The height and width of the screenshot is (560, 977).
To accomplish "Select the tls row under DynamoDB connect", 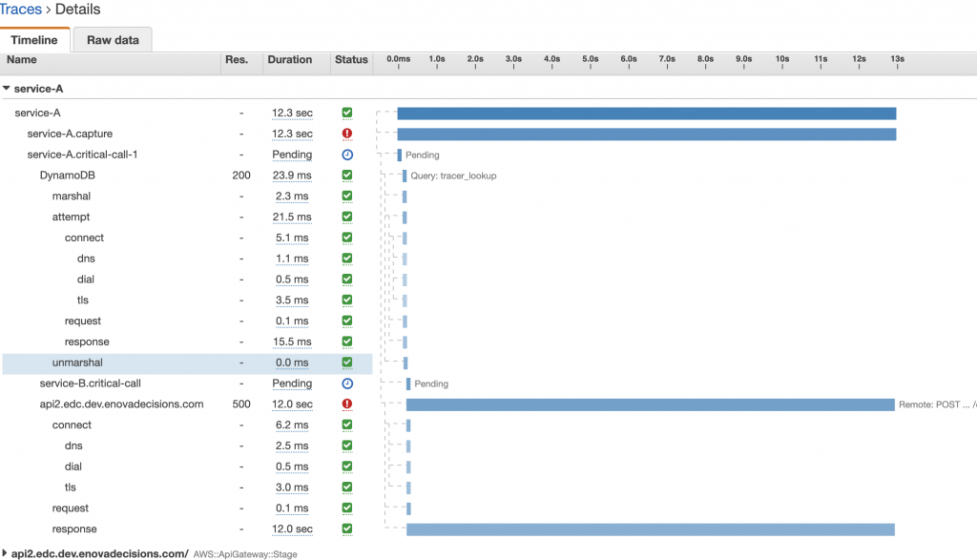I will click(83, 301).
